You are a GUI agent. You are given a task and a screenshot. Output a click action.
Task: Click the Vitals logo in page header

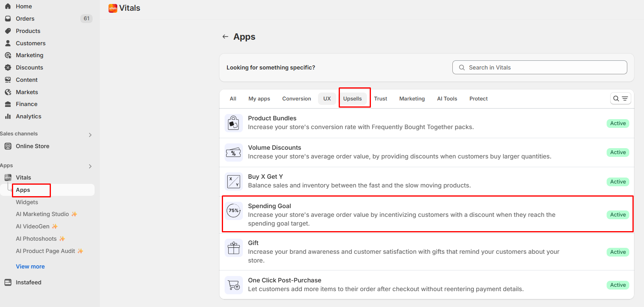113,8
